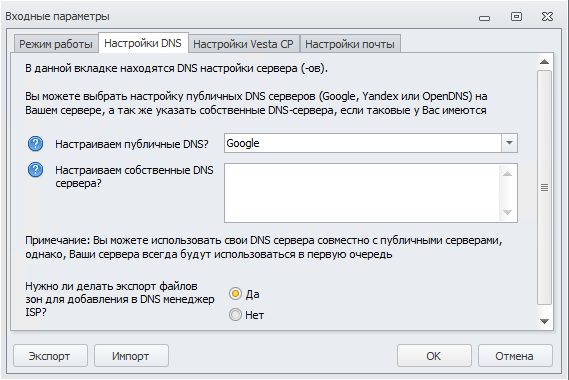The image size is (569, 380).
Task: Click text area scroll up arrow
Action: click(507, 173)
